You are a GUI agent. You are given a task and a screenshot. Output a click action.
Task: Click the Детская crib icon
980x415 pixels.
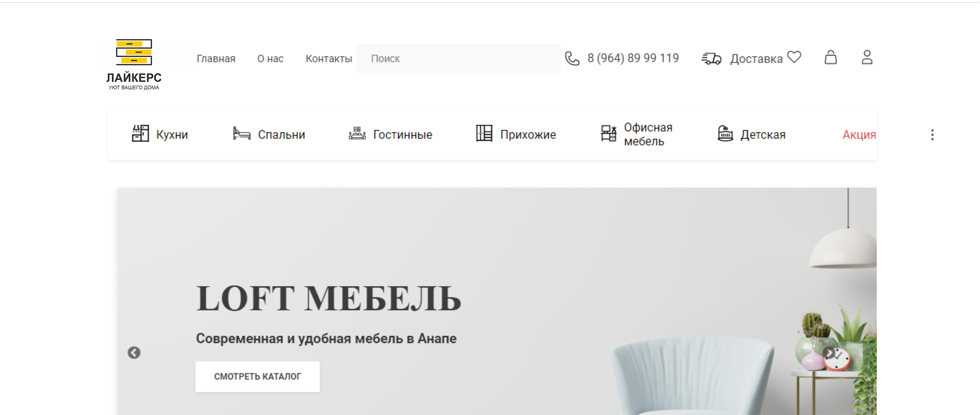(x=725, y=133)
